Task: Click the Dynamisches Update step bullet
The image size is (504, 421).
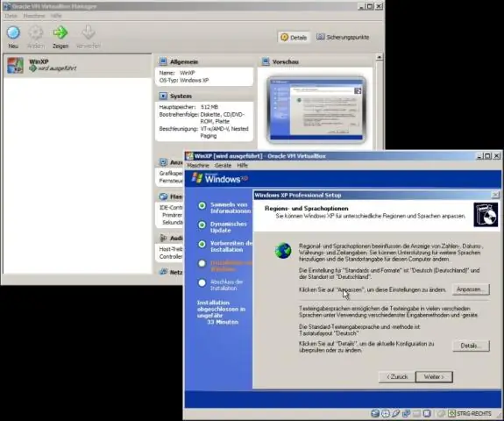Action: (202, 225)
